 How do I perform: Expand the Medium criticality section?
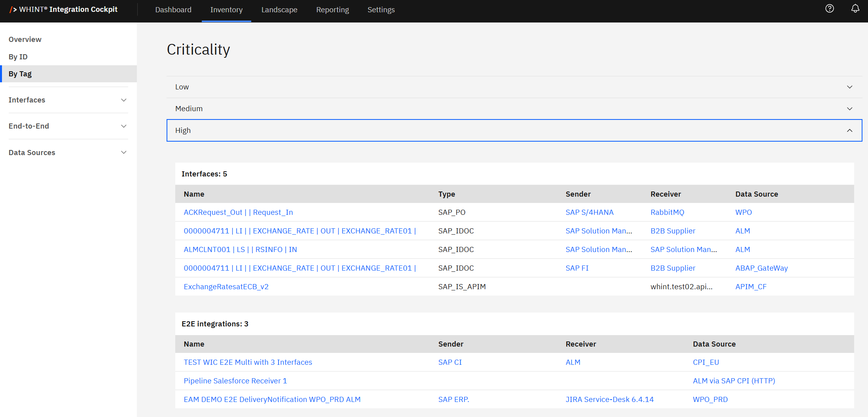[514, 109]
